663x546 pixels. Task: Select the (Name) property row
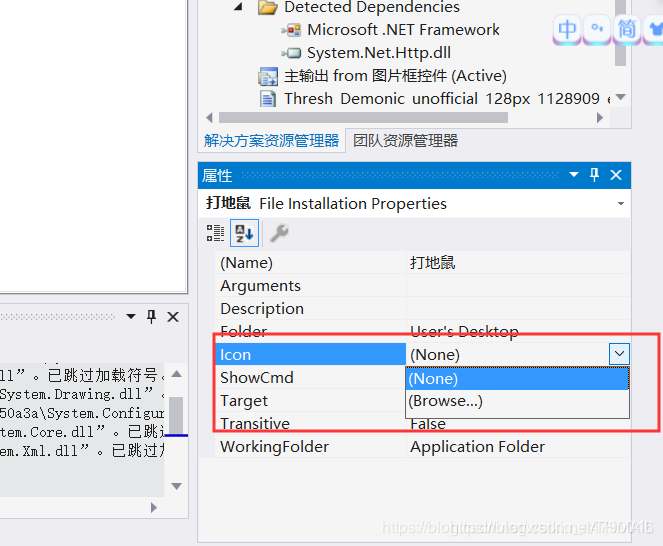[311, 263]
